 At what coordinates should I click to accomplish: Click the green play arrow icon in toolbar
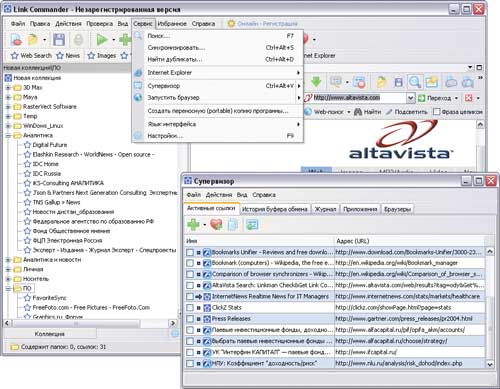tap(102, 40)
